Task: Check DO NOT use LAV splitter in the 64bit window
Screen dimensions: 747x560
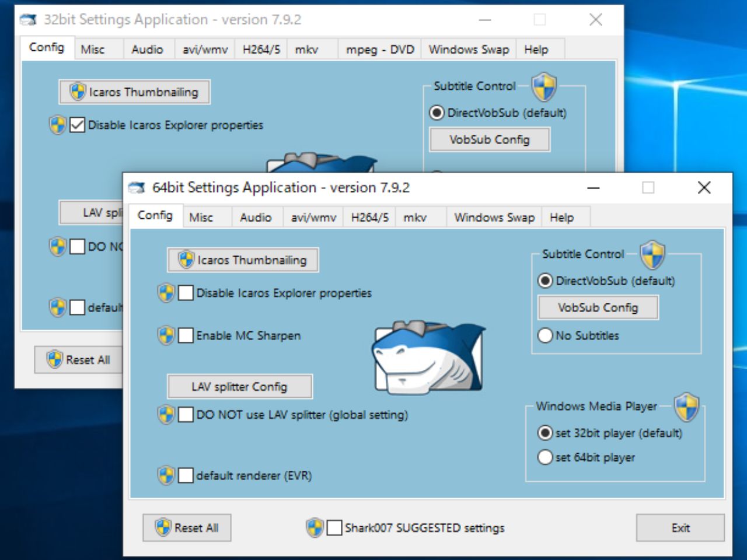Action: [186, 415]
